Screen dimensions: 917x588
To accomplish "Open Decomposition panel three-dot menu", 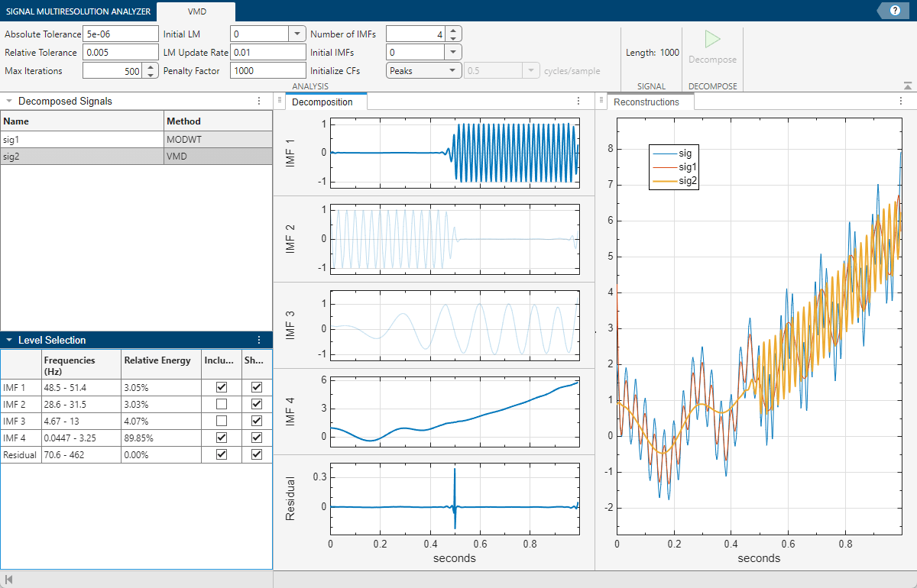I will pos(578,102).
